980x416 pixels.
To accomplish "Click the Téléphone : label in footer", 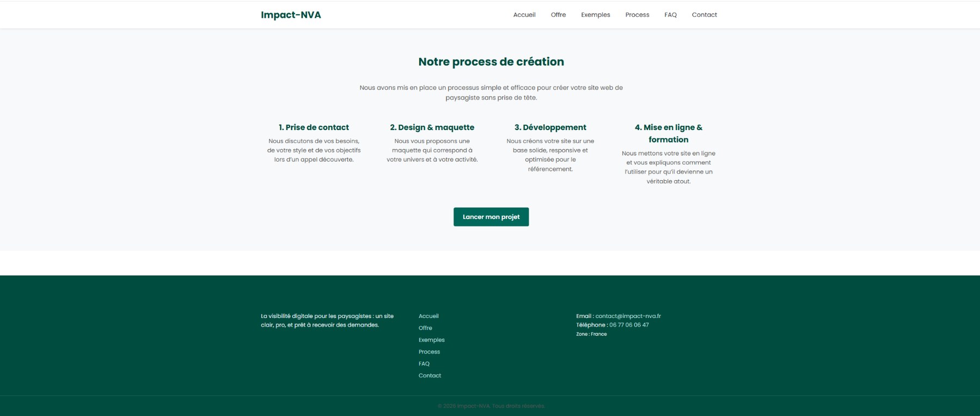I will click(592, 325).
